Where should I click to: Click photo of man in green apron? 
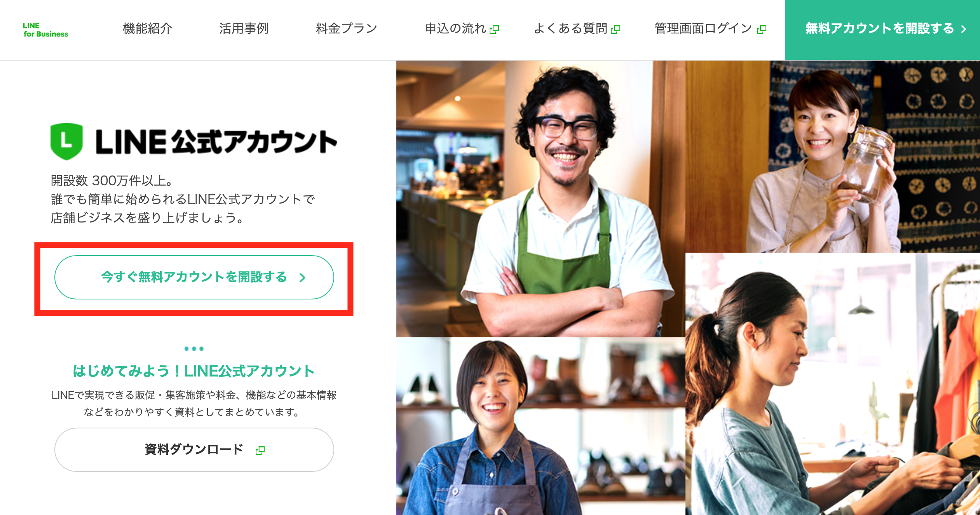tap(541, 198)
